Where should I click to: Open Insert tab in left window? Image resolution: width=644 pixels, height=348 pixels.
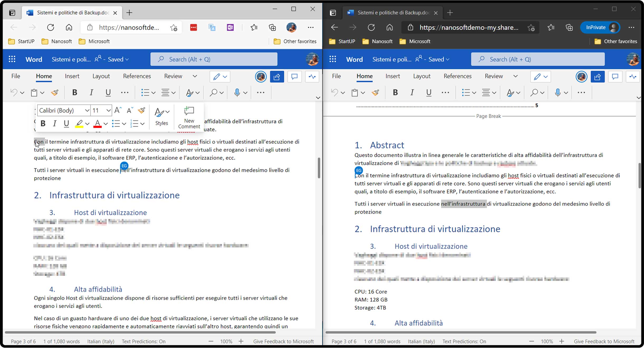tap(72, 76)
